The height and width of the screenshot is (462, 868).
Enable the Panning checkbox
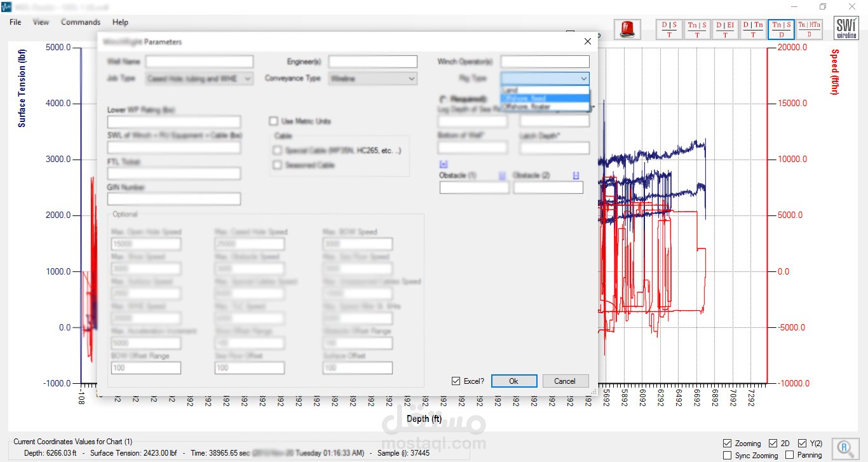tap(789, 456)
